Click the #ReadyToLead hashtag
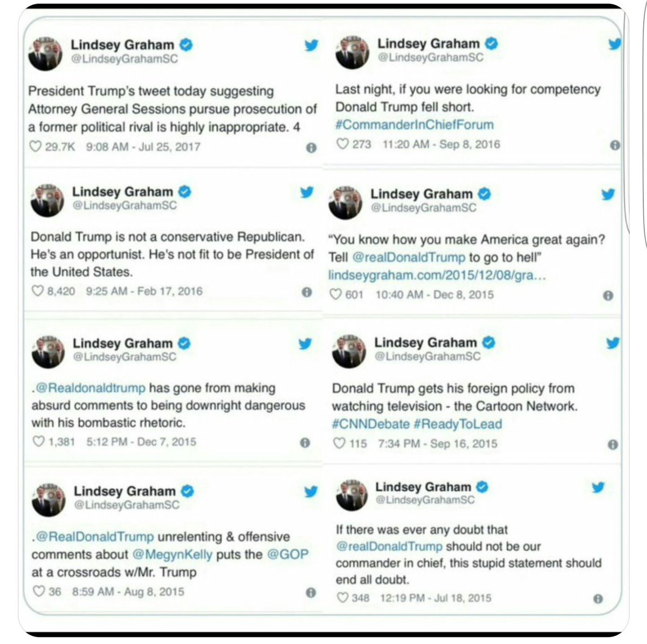The height and width of the screenshot is (644, 647). pyautogui.click(x=458, y=424)
